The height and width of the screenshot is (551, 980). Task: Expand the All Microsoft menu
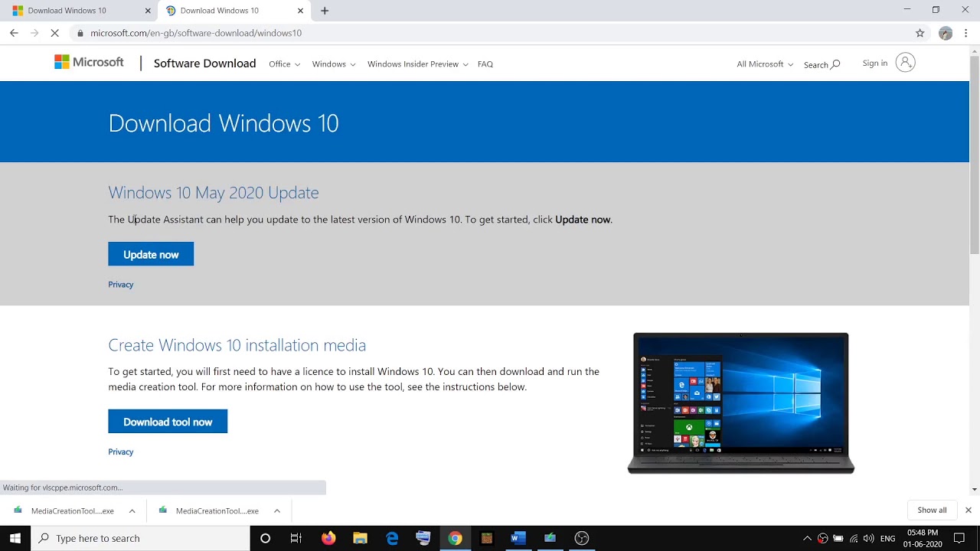[x=765, y=64]
